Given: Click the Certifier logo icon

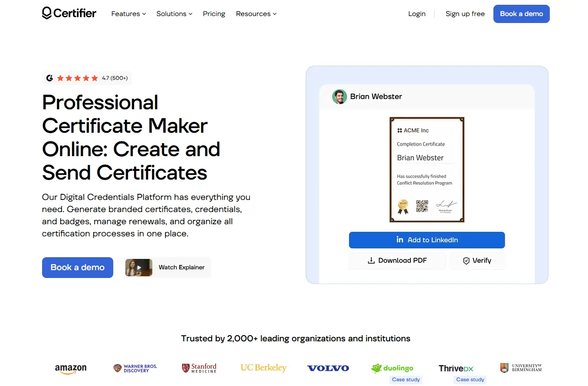Looking at the screenshot, I should (46, 13).
